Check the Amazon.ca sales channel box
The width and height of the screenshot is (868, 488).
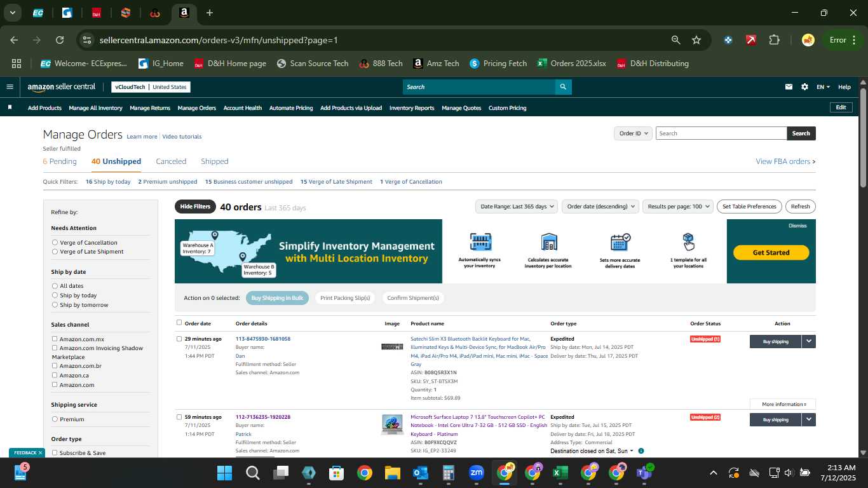(55, 376)
